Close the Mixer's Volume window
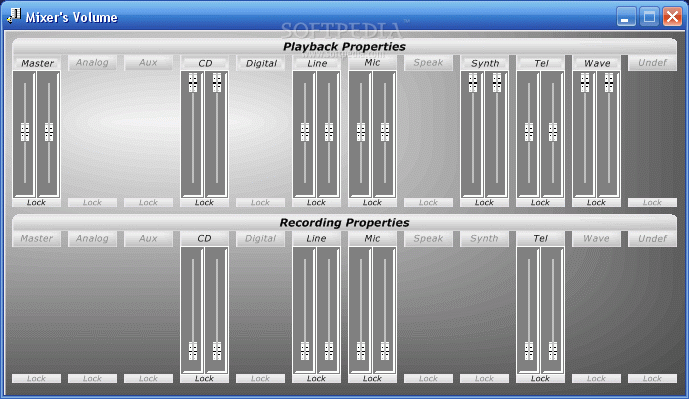Screen dimensions: 689x399 (672, 17)
